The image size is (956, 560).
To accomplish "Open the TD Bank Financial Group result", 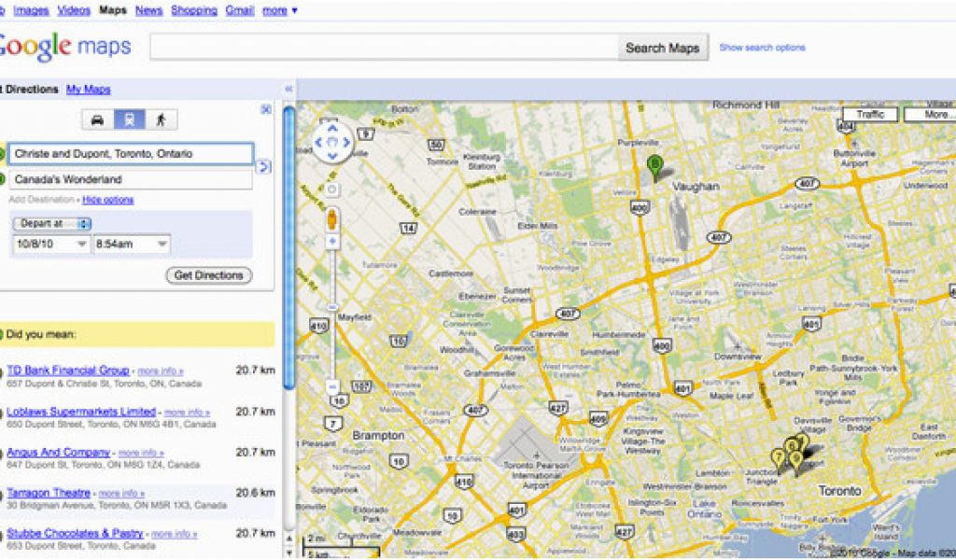I will (x=68, y=370).
